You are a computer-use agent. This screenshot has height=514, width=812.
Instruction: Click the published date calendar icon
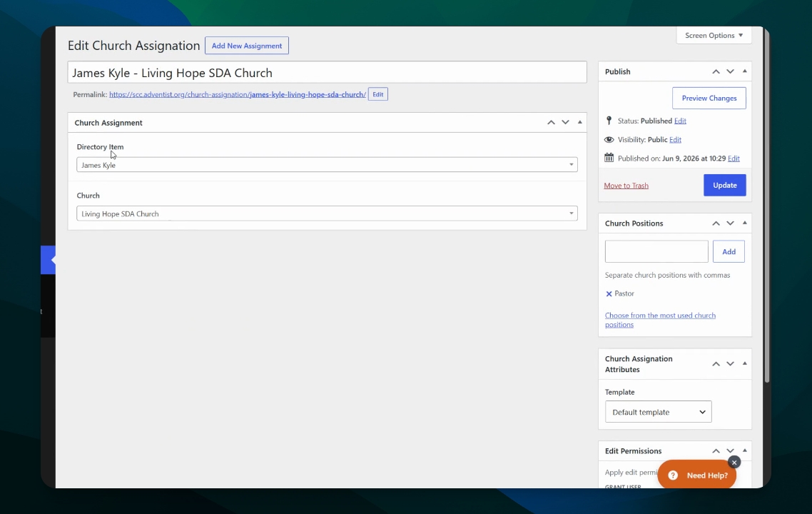pyautogui.click(x=609, y=158)
